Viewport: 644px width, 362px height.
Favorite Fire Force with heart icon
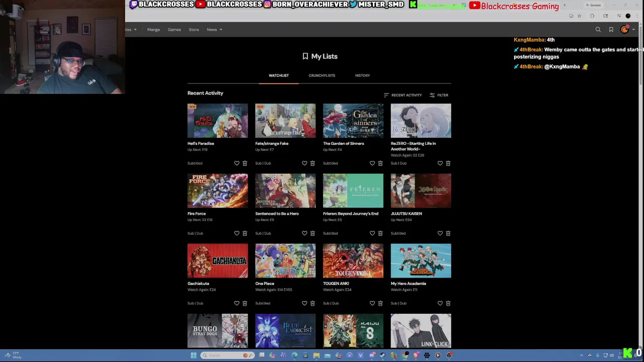tap(236, 233)
